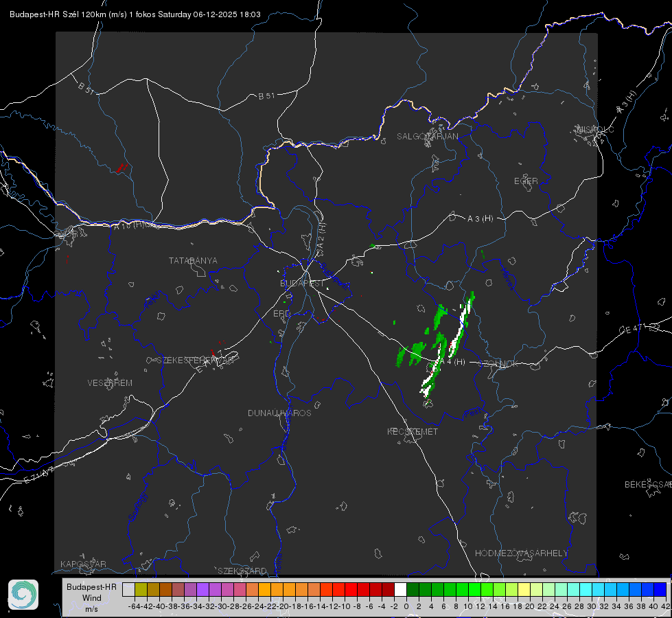Select the white swatch between -2 and 0
672x618 pixels.
(400, 589)
